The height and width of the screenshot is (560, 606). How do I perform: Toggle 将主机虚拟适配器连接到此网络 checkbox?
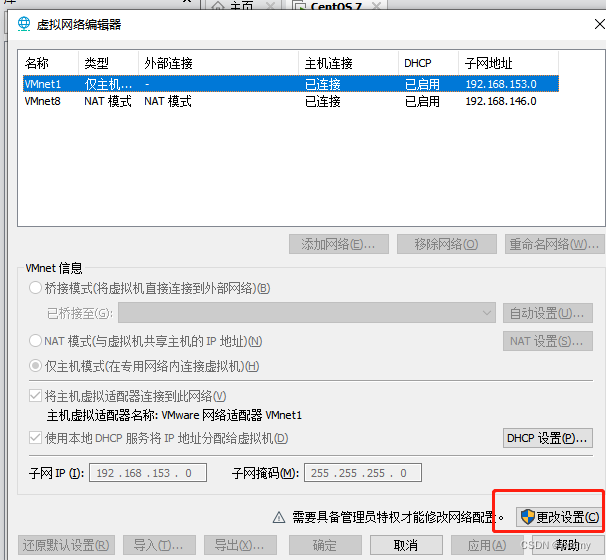pyautogui.click(x=36, y=397)
